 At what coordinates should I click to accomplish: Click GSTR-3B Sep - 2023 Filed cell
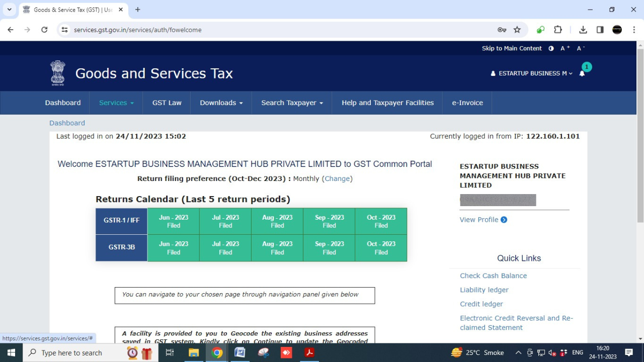[x=329, y=248]
